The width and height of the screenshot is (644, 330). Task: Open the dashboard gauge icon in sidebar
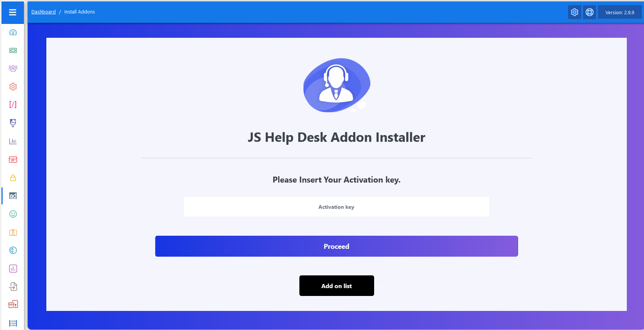click(x=13, y=33)
